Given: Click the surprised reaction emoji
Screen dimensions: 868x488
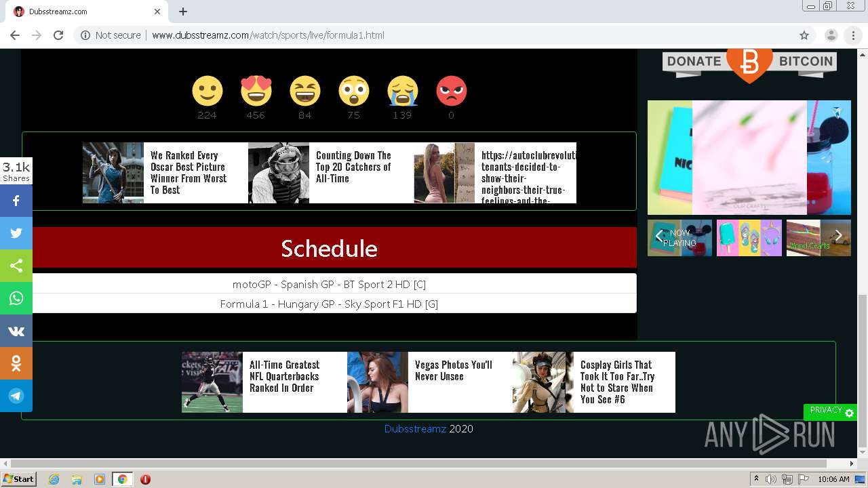Looking at the screenshot, I should (353, 91).
